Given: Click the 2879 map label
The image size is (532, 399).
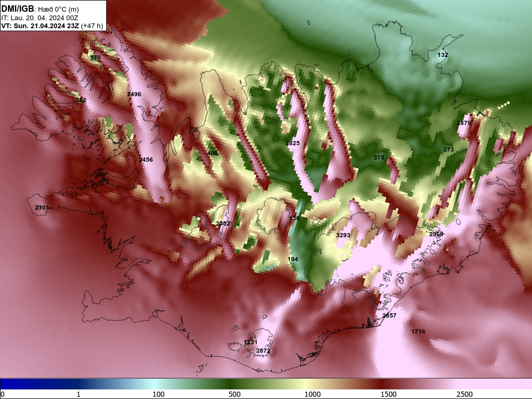Looking at the screenshot, I should tap(464, 123).
